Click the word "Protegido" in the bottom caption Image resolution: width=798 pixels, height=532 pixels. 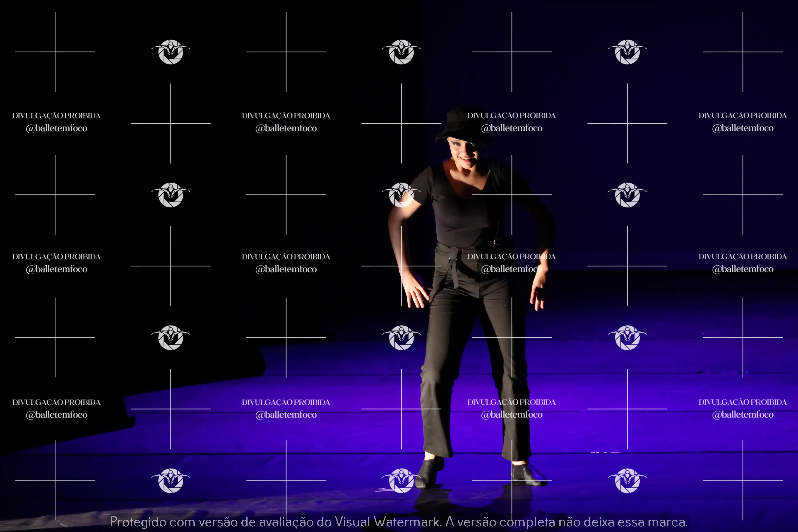click(138, 522)
